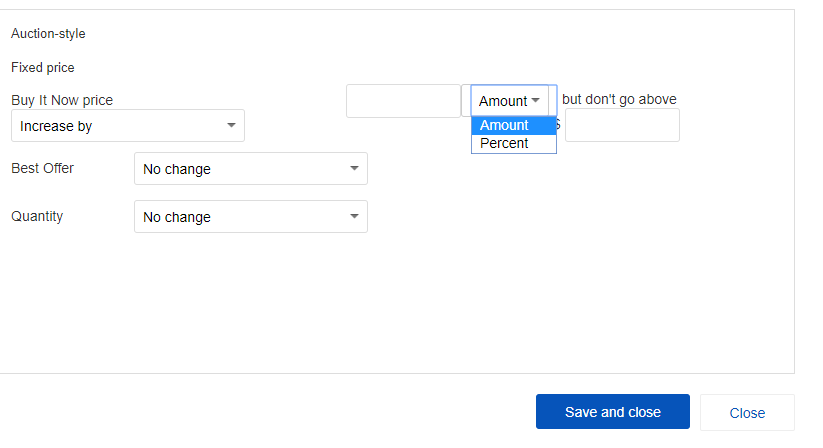Expand the Best Offer 'No change' dropdown
The width and height of the screenshot is (823, 448).
[250, 169]
